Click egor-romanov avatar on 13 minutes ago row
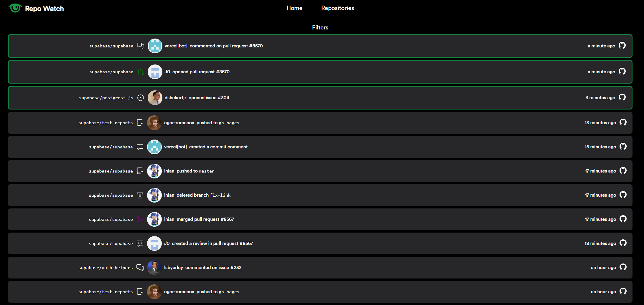Screen dimensions: 644x305 click(x=154, y=123)
